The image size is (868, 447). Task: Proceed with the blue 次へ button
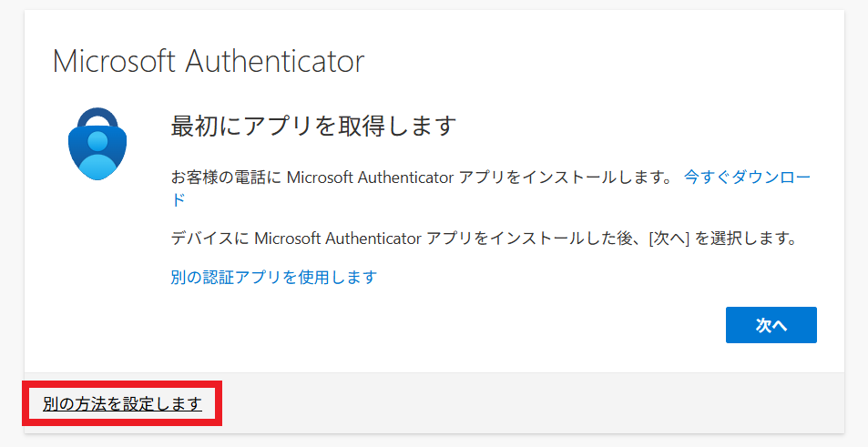point(771,325)
